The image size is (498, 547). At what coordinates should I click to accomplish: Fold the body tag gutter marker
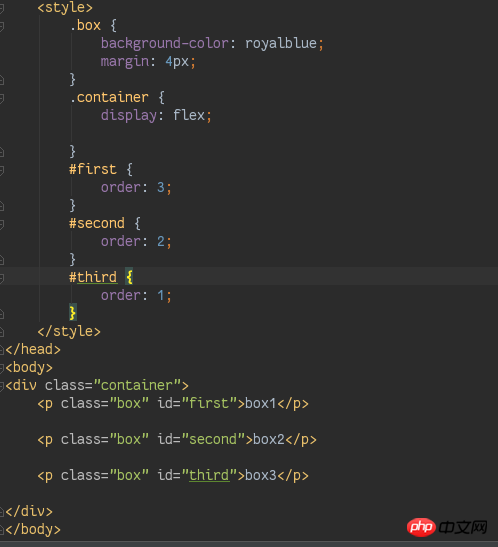[2, 367]
